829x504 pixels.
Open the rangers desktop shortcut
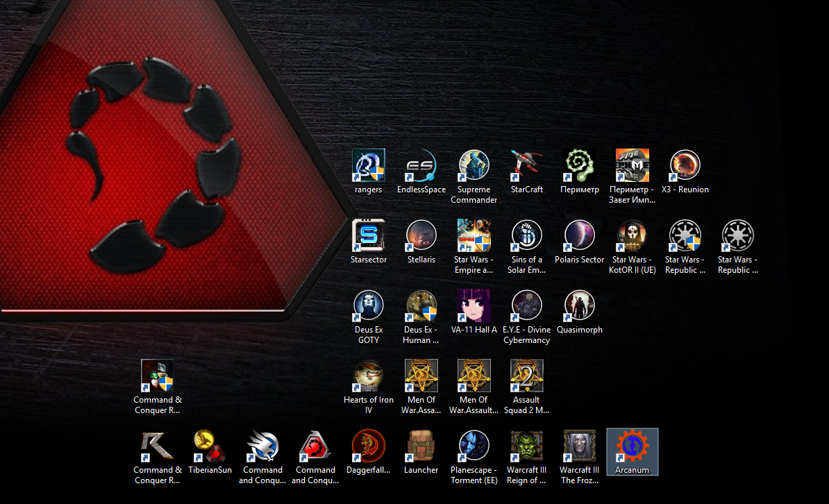pos(369,165)
